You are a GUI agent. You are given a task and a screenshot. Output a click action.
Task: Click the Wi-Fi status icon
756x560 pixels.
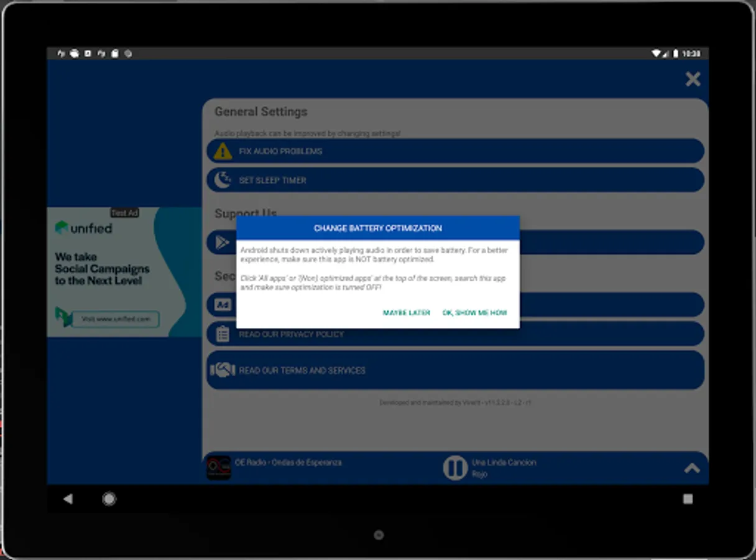coord(655,54)
